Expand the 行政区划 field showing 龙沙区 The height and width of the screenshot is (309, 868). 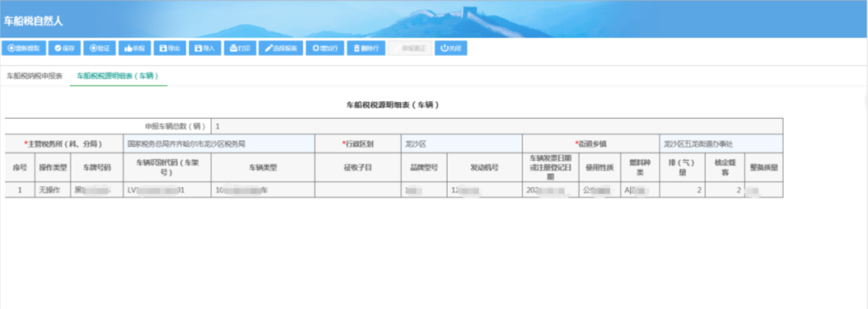pyautogui.click(x=461, y=143)
